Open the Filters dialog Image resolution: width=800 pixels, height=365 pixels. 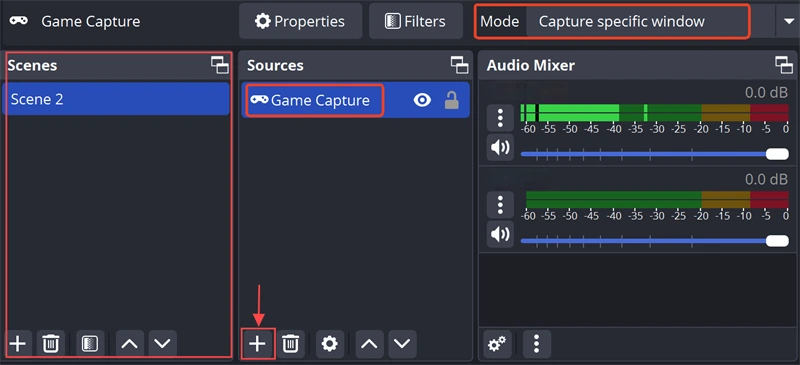tap(416, 21)
